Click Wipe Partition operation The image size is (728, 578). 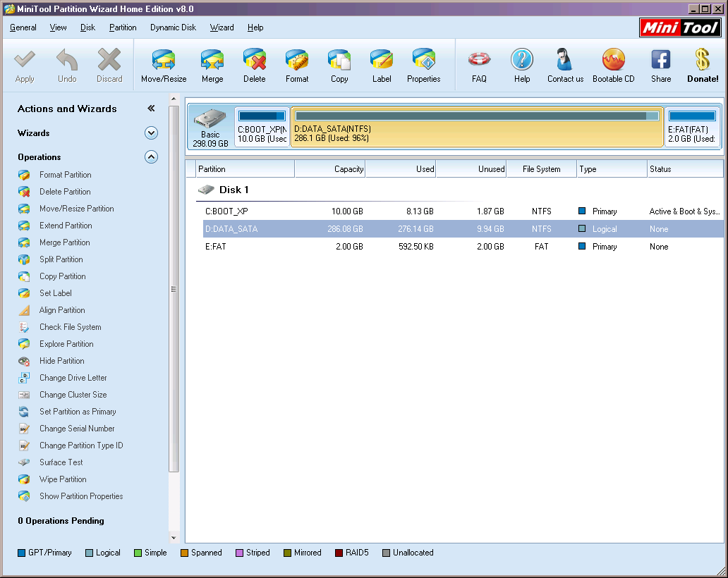point(63,479)
